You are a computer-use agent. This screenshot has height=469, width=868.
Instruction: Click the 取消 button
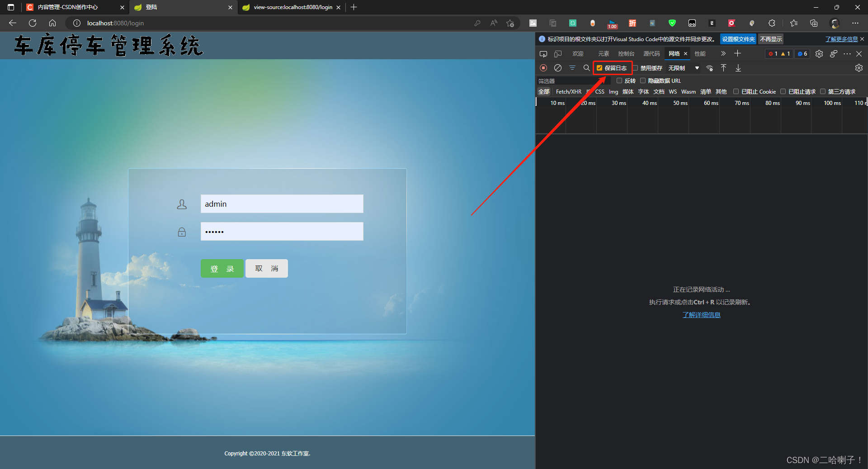pos(267,269)
